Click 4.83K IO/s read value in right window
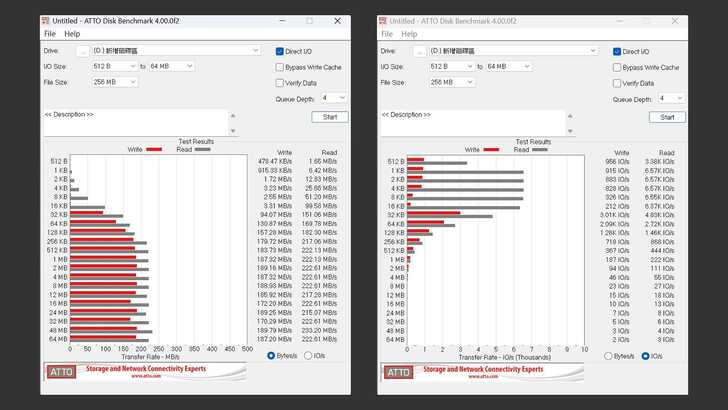728x410 pixels. click(x=659, y=215)
